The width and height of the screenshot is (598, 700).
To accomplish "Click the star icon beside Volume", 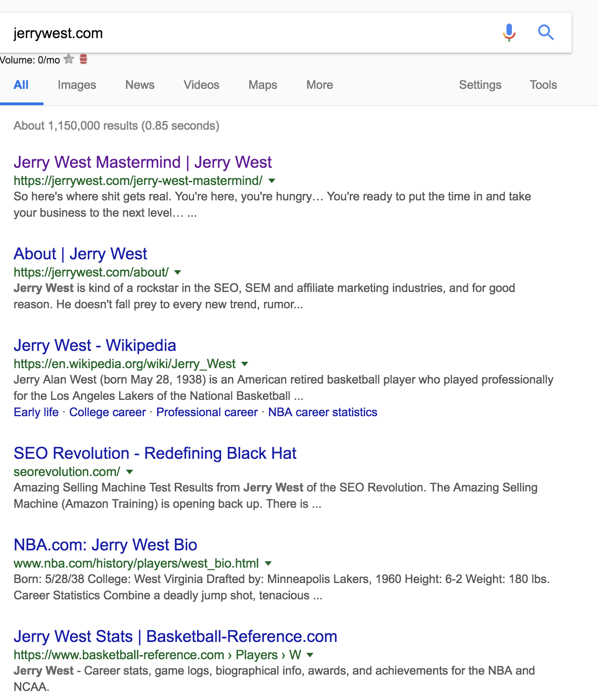I will point(69,59).
